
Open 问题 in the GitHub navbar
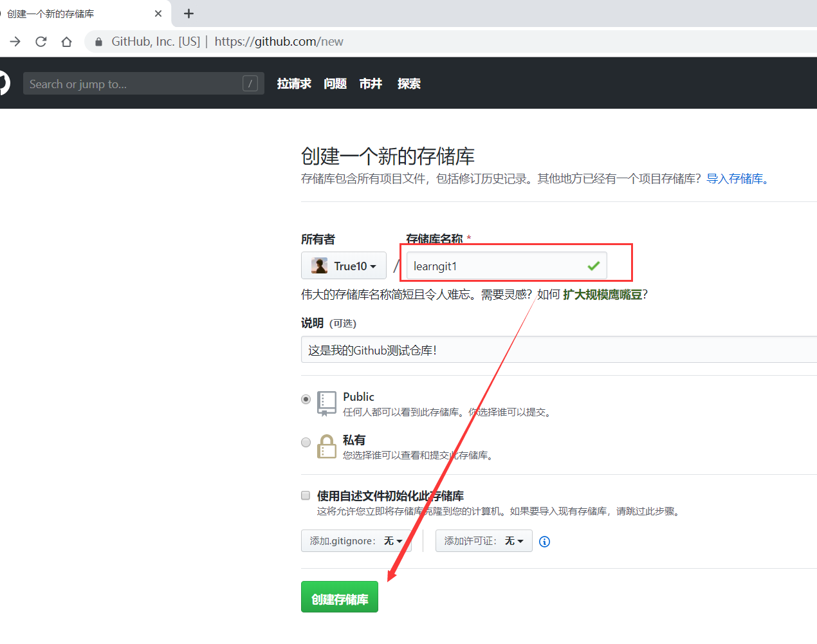pyautogui.click(x=335, y=84)
